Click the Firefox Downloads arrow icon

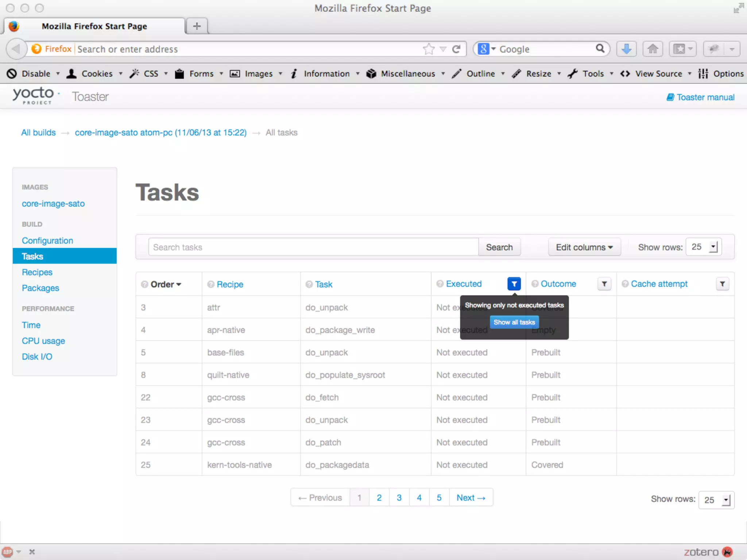(x=626, y=48)
